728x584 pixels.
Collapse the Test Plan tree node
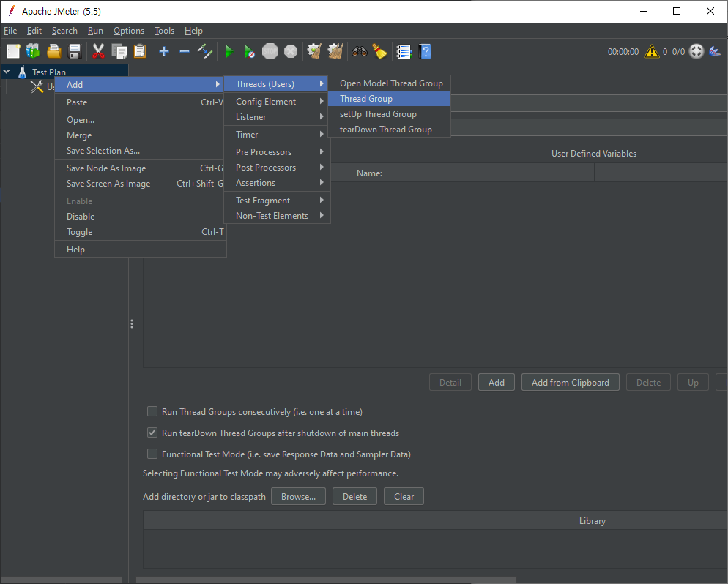coord(7,72)
